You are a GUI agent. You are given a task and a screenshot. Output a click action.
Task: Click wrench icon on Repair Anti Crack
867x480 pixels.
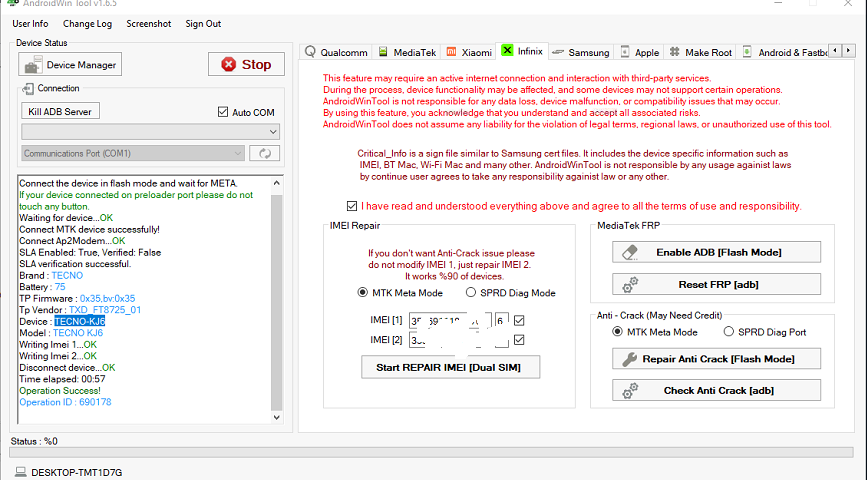pyautogui.click(x=630, y=359)
